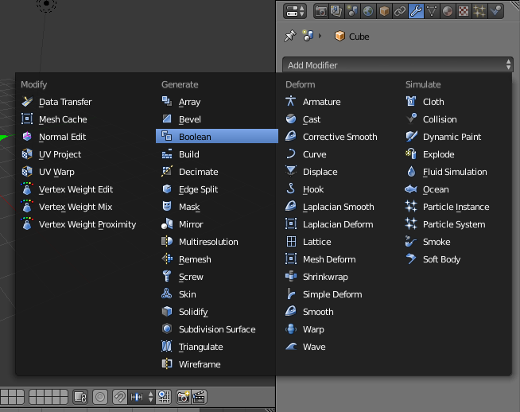Image resolution: width=520 pixels, height=412 pixels.
Task: Open the Render properties camera icon
Action: (x=321, y=11)
